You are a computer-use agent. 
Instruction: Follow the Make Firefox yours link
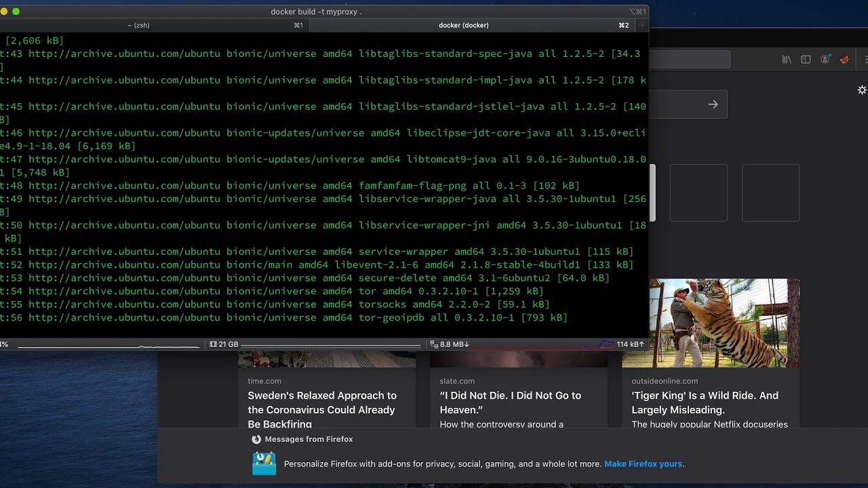tap(643, 464)
